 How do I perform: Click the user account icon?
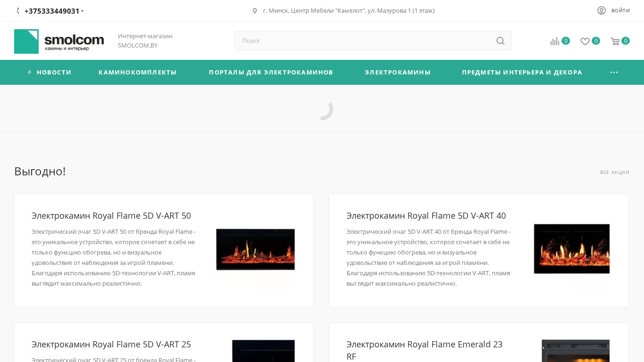[x=602, y=10]
